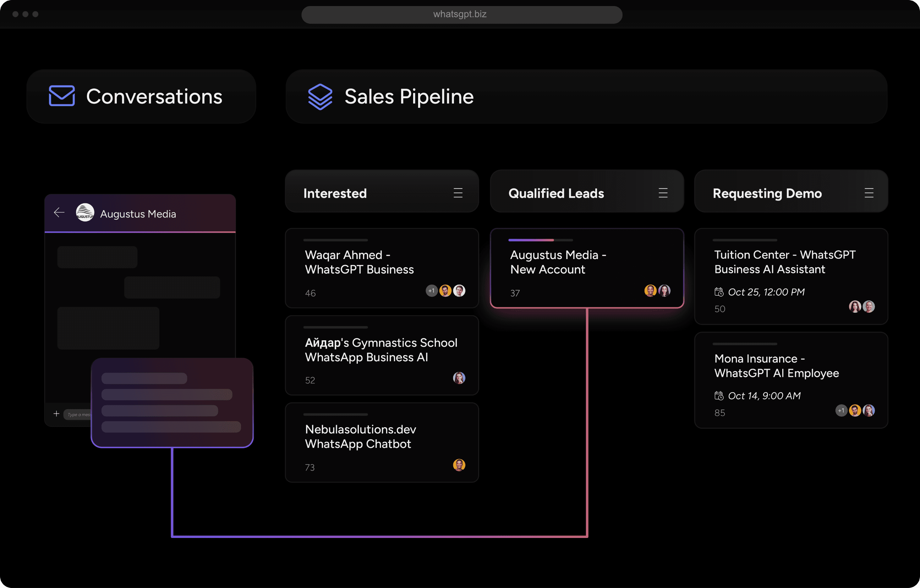Open the Interested column options menu
Image resolution: width=920 pixels, height=588 pixels.
click(x=458, y=193)
